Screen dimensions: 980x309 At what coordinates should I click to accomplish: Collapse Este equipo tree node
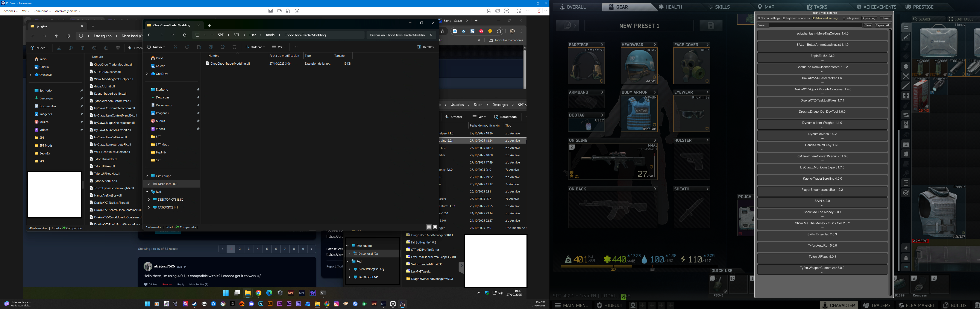[x=147, y=176]
